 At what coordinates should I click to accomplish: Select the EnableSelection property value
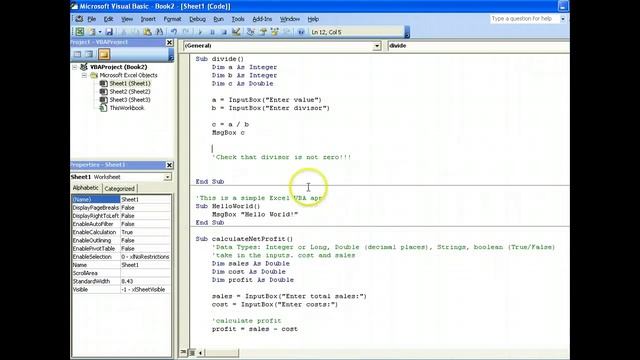(x=145, y=256)
